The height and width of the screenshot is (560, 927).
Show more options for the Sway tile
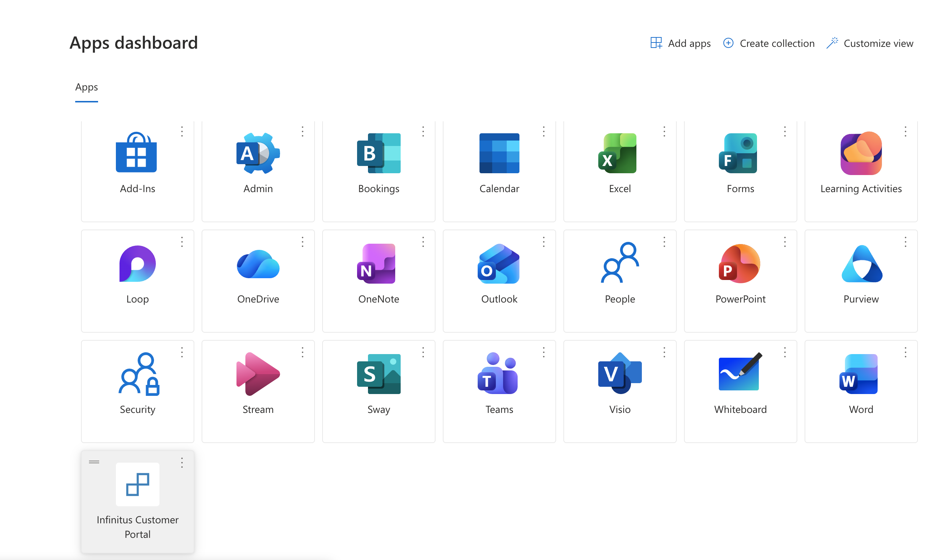click(423, 352)
